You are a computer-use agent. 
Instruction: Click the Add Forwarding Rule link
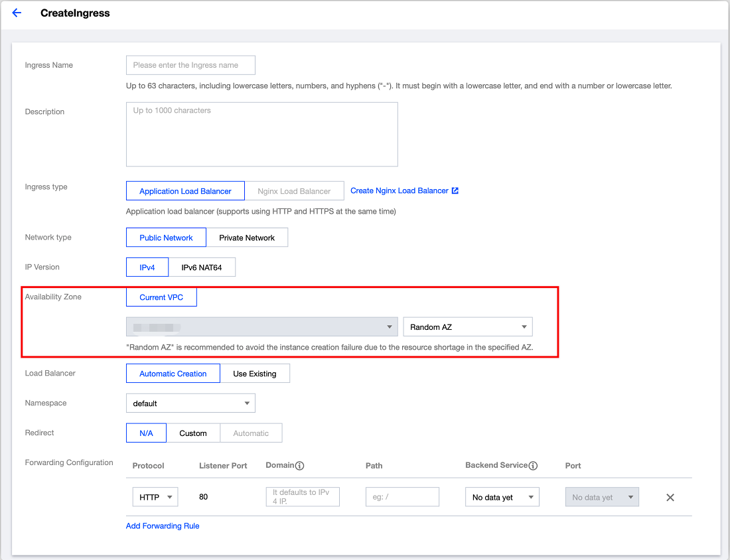pyautogui.click(x=163, y=526)
